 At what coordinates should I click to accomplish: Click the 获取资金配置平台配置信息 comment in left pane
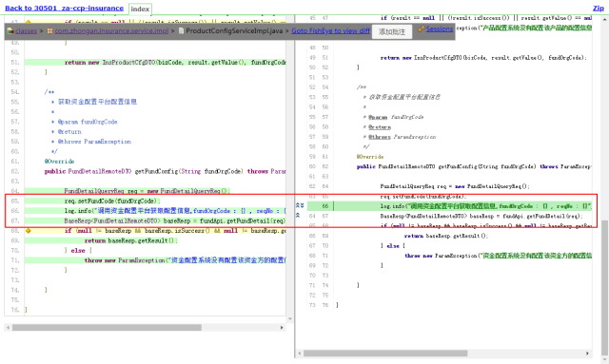(x=97, y=102)
